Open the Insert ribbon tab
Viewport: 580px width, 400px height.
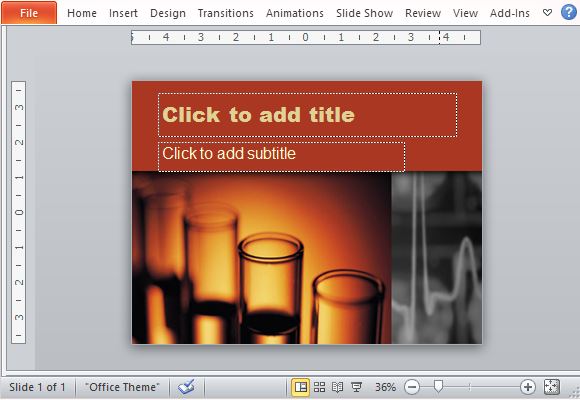(x=123, y=13)
